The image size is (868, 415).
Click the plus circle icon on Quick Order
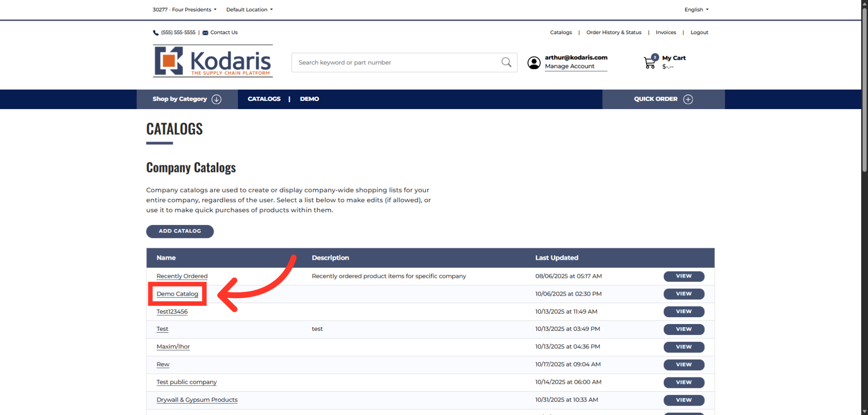coord(688,99)
